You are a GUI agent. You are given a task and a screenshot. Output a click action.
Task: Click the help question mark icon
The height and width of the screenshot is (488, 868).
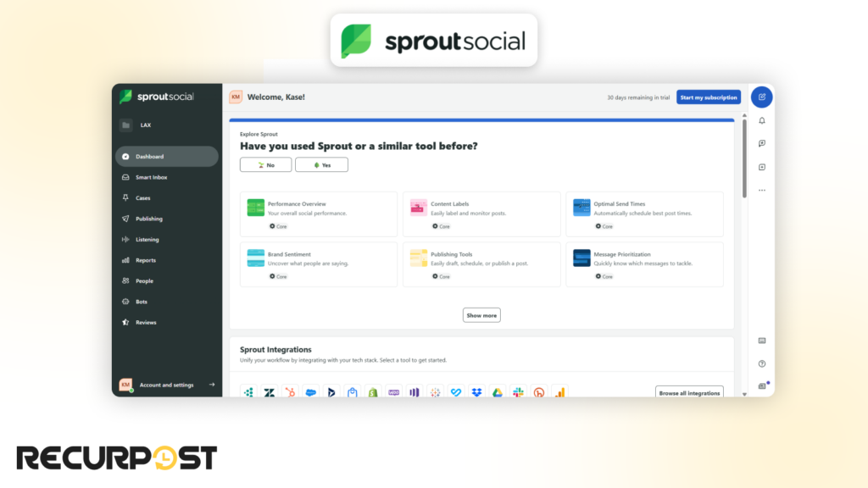tap(761, 362)
